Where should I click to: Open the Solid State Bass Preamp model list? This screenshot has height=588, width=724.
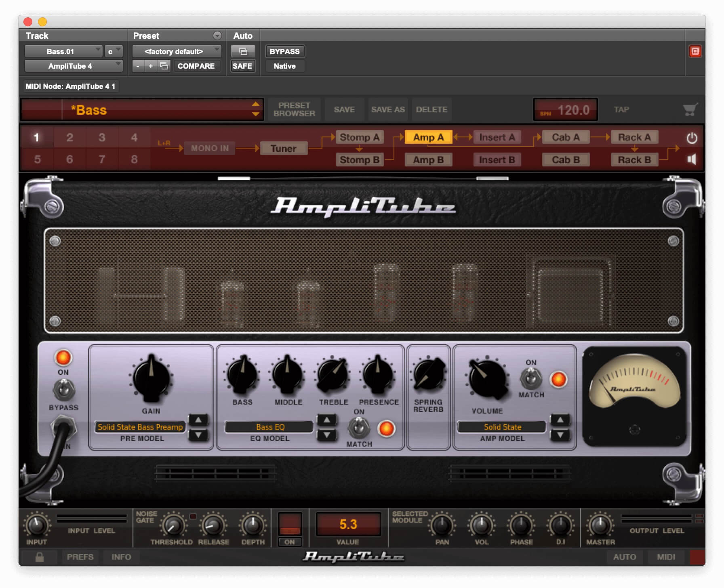coord(140,427)
